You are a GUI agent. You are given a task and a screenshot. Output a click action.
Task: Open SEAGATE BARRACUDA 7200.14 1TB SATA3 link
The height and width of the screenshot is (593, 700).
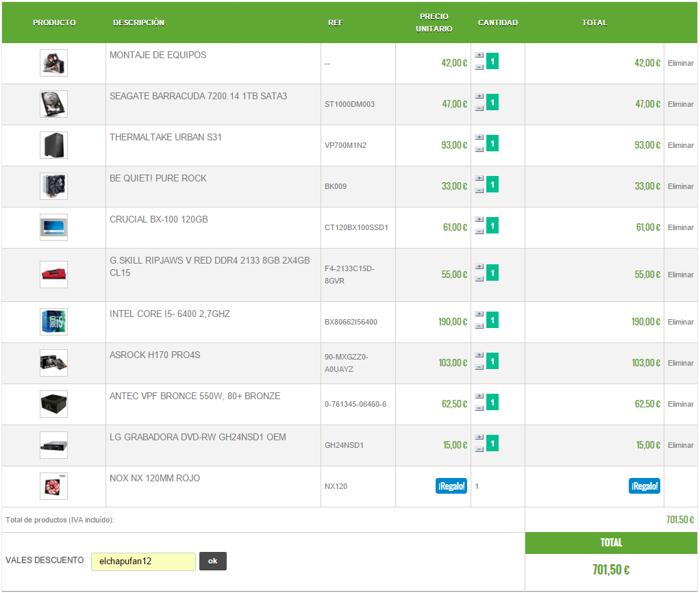tap(198, 96)
